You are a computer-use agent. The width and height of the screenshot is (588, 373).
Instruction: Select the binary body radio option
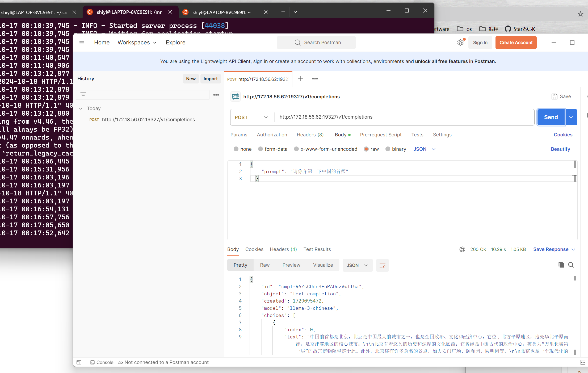click(x=388, y=149)
